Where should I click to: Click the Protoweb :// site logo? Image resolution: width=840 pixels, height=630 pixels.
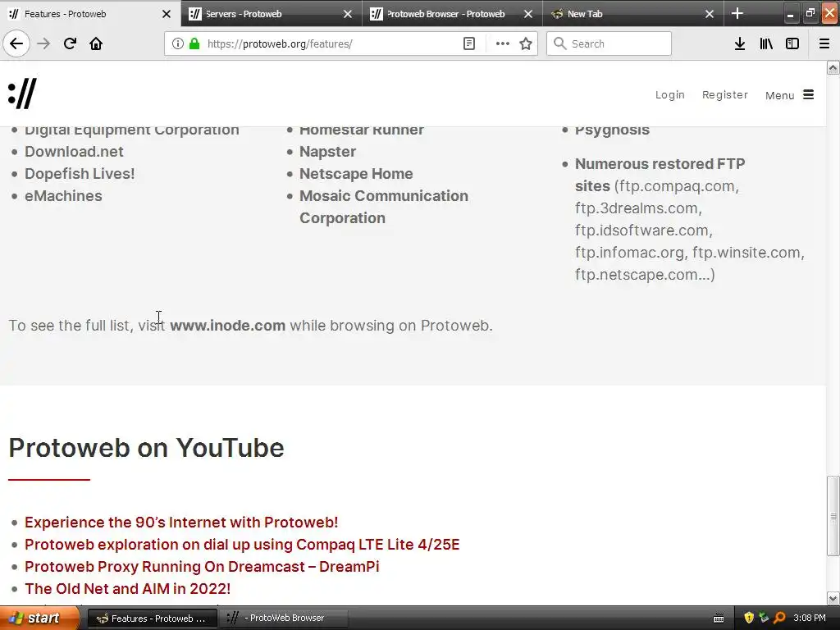22,94
